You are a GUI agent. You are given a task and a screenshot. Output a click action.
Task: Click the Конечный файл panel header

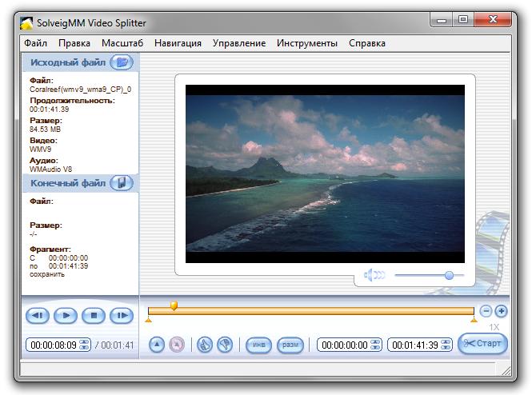80,183
